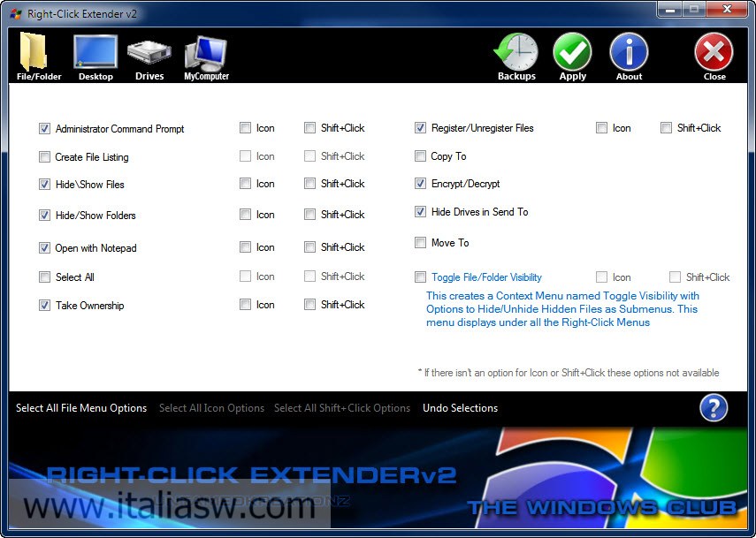Uncheck Administrator Command Prompt
Image resolution: width=756 pixels, height=538 pixels.
coord(44,129)
